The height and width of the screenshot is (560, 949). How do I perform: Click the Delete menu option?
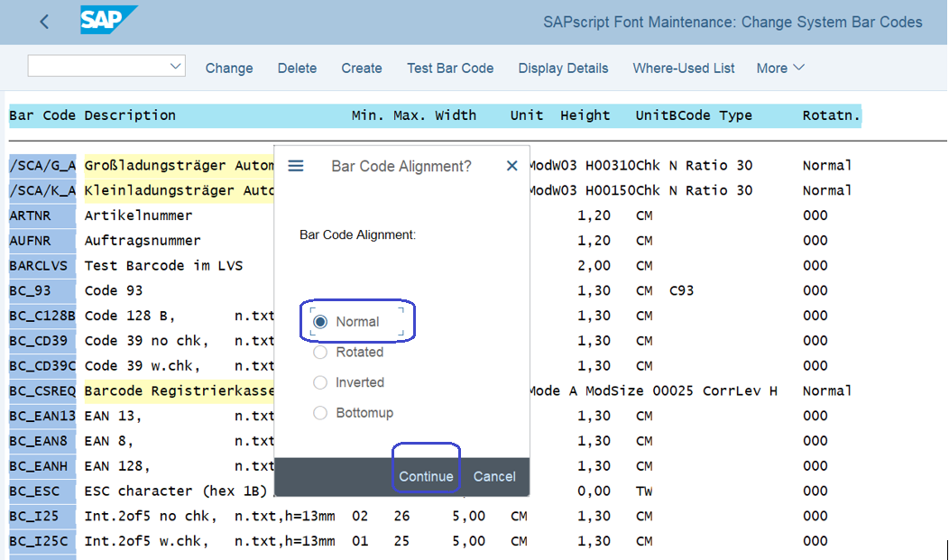tap(297, 68)
